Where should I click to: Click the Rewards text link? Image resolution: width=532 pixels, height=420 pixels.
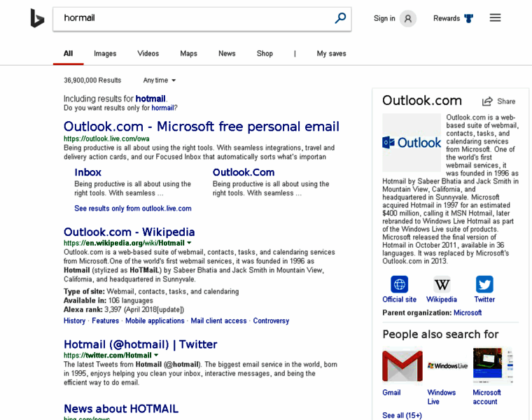coord(447,18)
